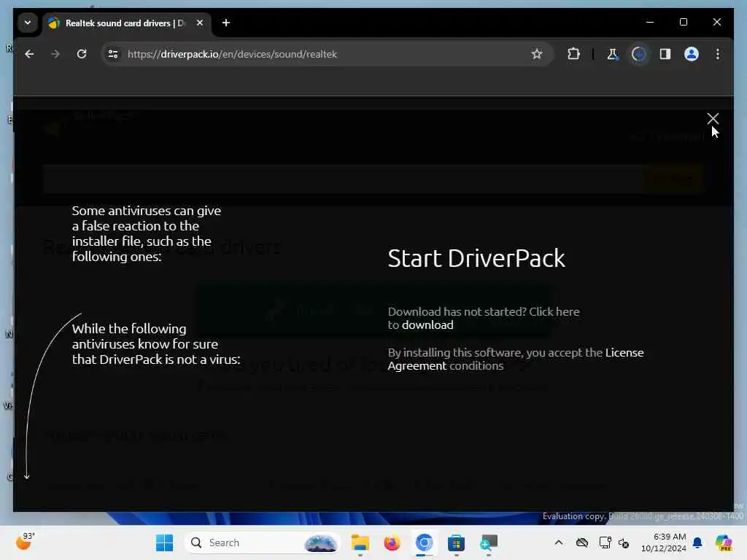747x560 pixels.
Task: Click the circular extension icon in toolbar
Action: pyautogui.click(x=639, y=54)
